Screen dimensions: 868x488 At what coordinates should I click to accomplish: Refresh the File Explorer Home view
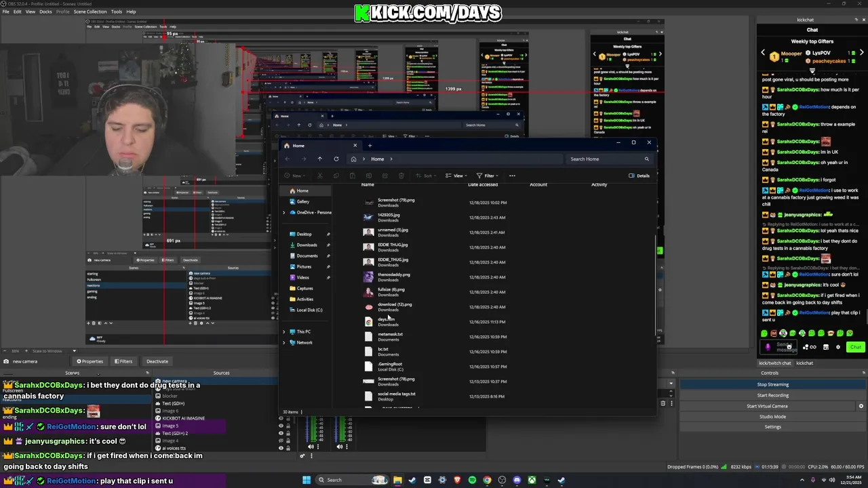pyautogui.click(x=336, y=159)
